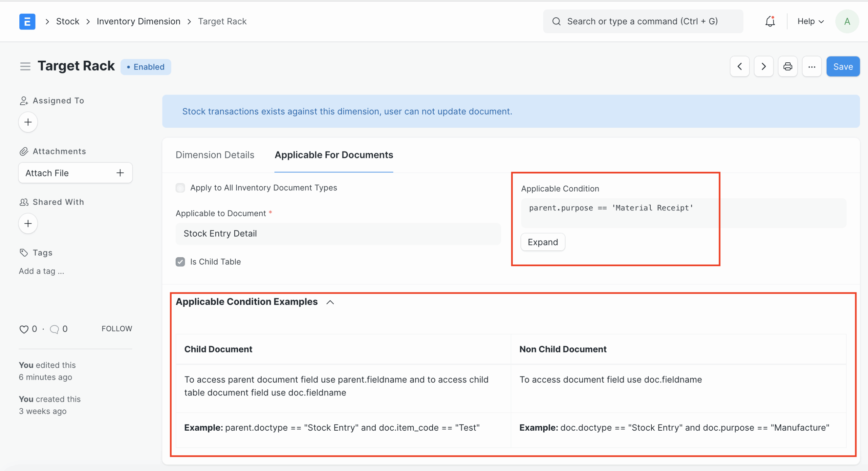
Task: Click the print icon button
Action: [x=788, y=66]
